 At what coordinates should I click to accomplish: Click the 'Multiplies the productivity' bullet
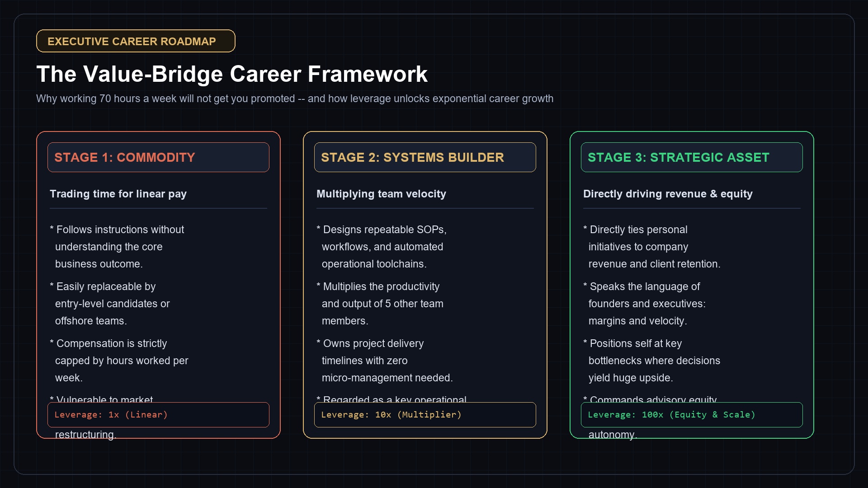pos(380,304)
